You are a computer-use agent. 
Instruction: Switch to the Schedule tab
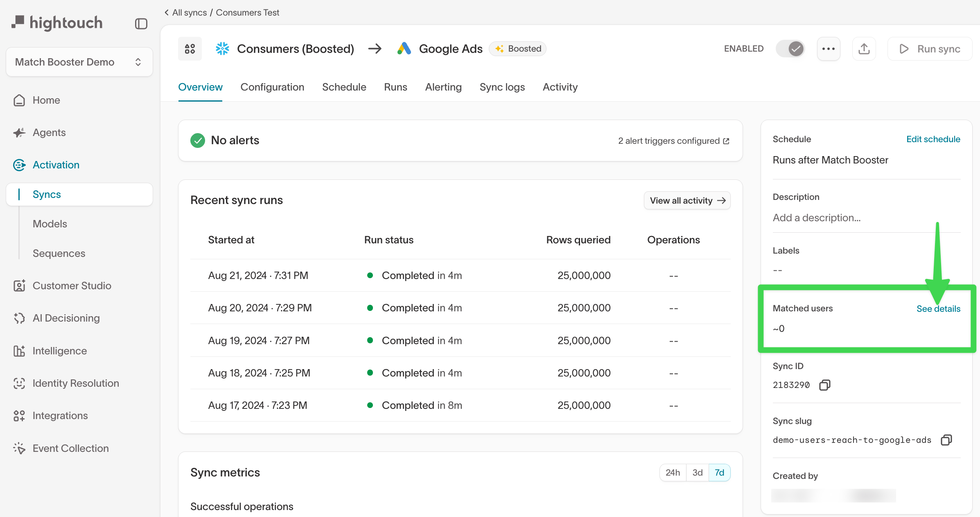344,87
